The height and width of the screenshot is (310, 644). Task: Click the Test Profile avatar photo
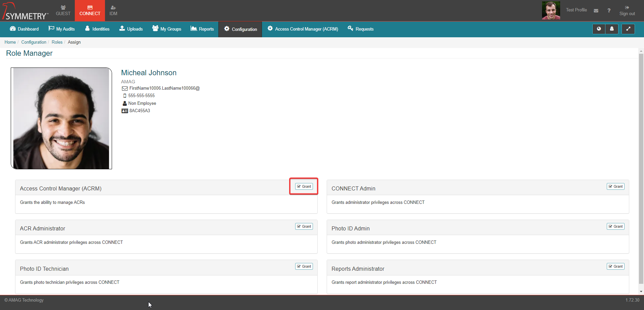pos(551,10)
